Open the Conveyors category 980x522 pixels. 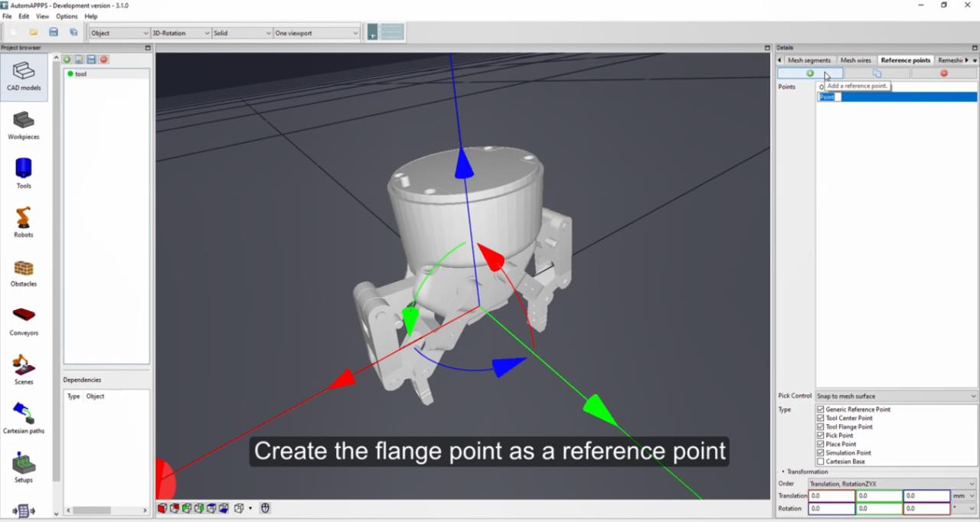[24, 320]
